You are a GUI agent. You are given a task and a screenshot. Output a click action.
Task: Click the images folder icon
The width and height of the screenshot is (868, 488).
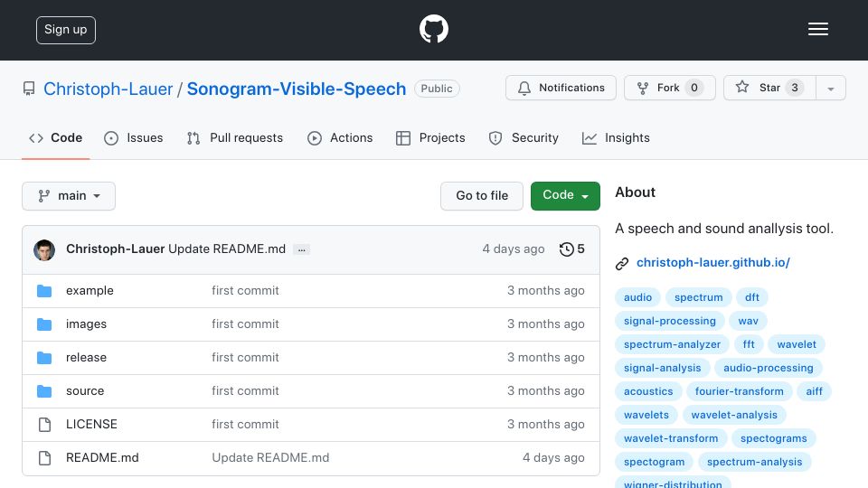click(x=44, y=324)
